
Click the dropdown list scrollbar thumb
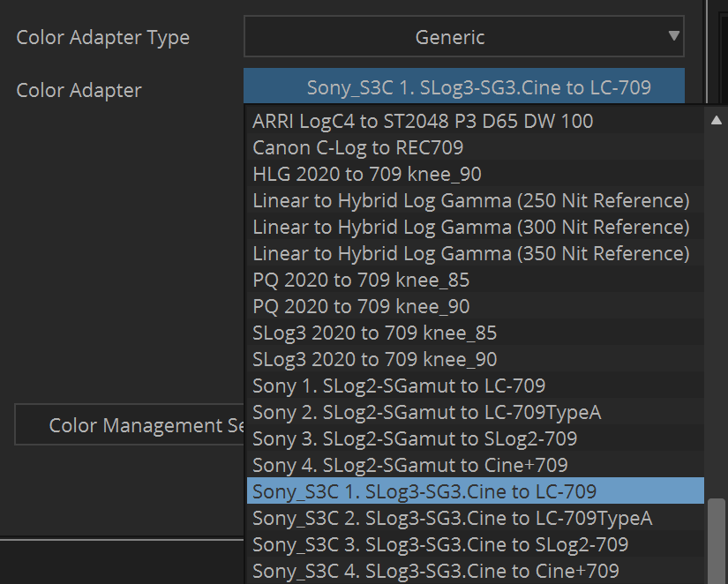point(716,541)
